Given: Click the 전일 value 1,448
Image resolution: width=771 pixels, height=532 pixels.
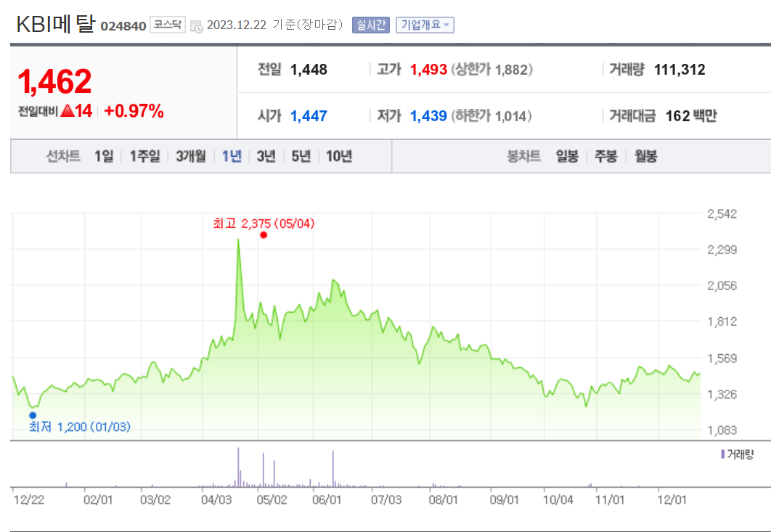Looking at the screenshot, I should 309,70.
